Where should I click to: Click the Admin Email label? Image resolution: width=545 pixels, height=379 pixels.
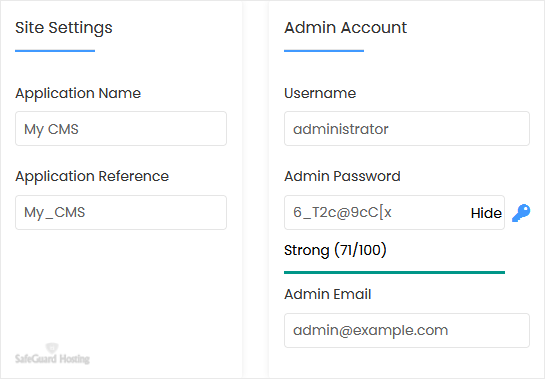(x=328, y=294)
